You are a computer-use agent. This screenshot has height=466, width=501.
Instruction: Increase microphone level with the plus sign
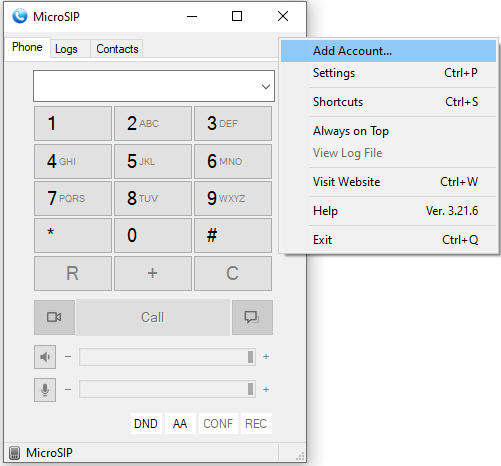(266, 389)
